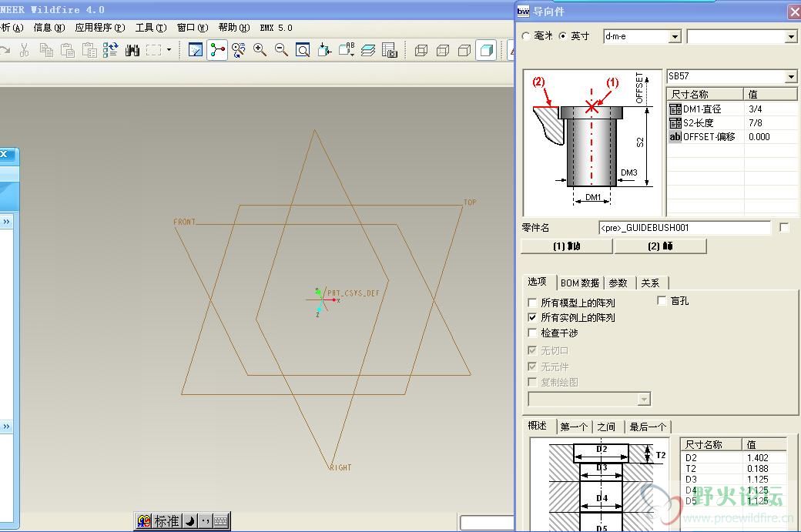The image size is (801, 532).
Task: Open the Find binoculars tool
Action: (x=132, y=49)
